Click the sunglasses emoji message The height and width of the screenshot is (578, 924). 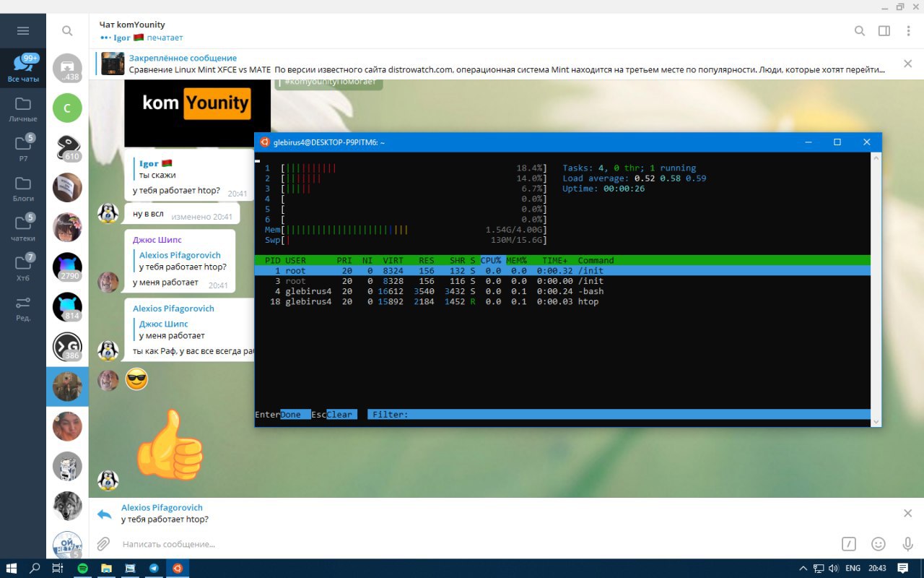136,379
